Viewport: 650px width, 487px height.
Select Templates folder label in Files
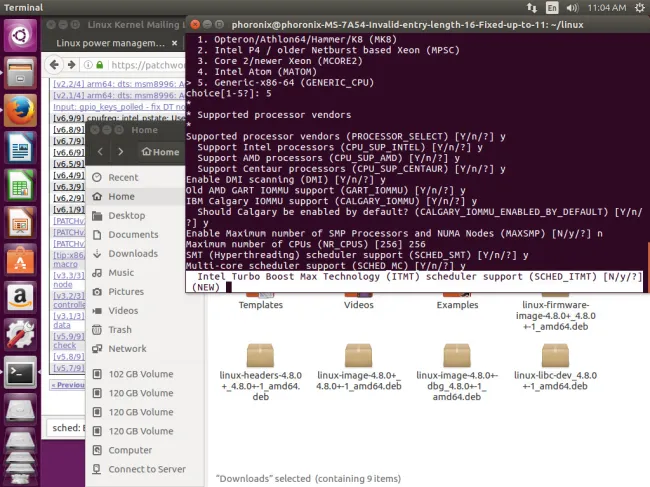pyautogui.click(x=260, y=305)
